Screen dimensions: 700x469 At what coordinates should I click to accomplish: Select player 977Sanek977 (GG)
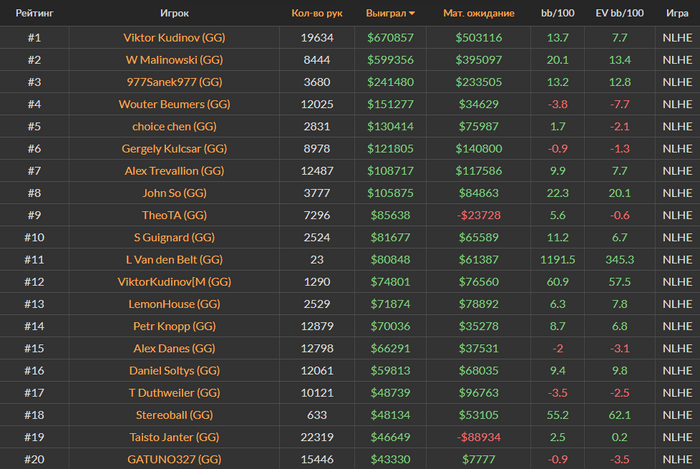tap(175, 82)
